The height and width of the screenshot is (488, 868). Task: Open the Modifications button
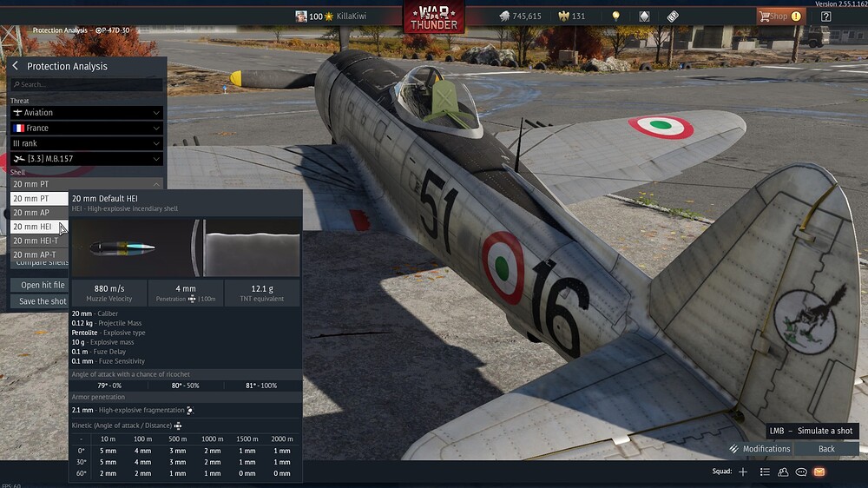(759, 449)
